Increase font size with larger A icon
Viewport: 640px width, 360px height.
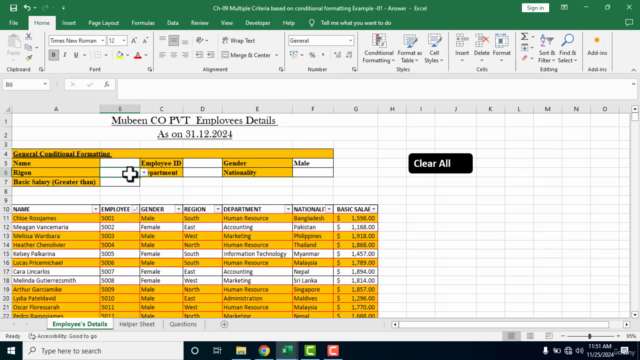[133, 40]
